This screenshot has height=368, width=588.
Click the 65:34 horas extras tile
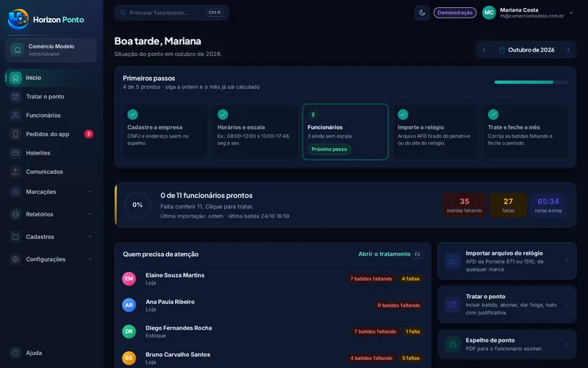coord(548,205)
